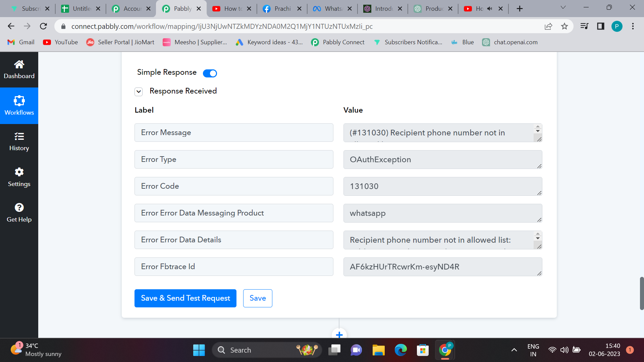
Task: Open Get Help question icon
Action: coord(19,207)
